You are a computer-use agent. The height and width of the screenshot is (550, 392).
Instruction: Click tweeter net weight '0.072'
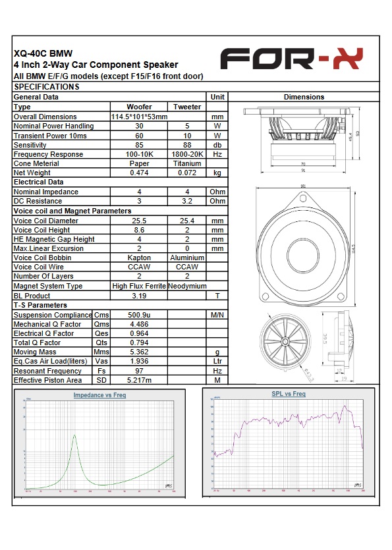pos(187,173)
